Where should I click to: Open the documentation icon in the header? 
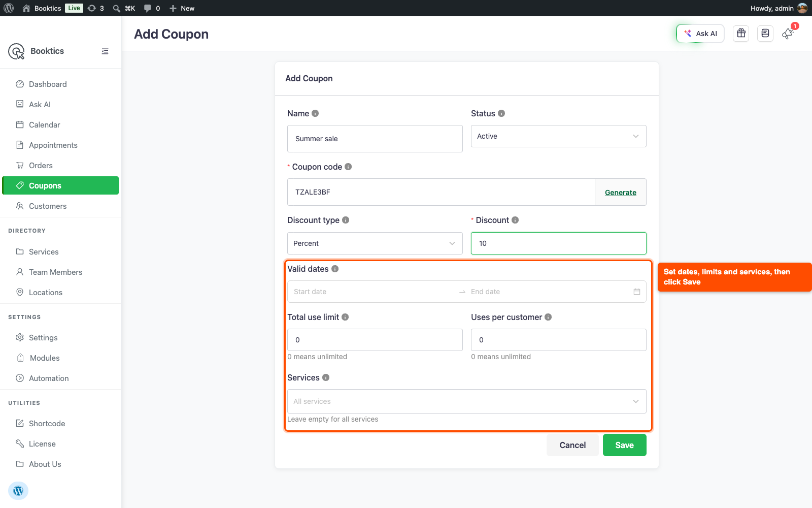[765, 34]
